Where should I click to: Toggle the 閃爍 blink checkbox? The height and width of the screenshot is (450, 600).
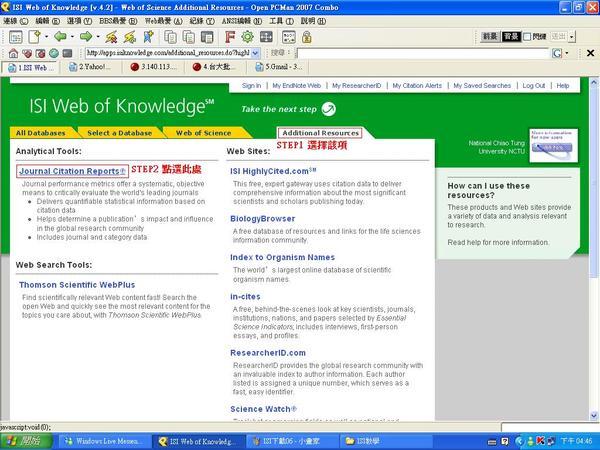527,37
